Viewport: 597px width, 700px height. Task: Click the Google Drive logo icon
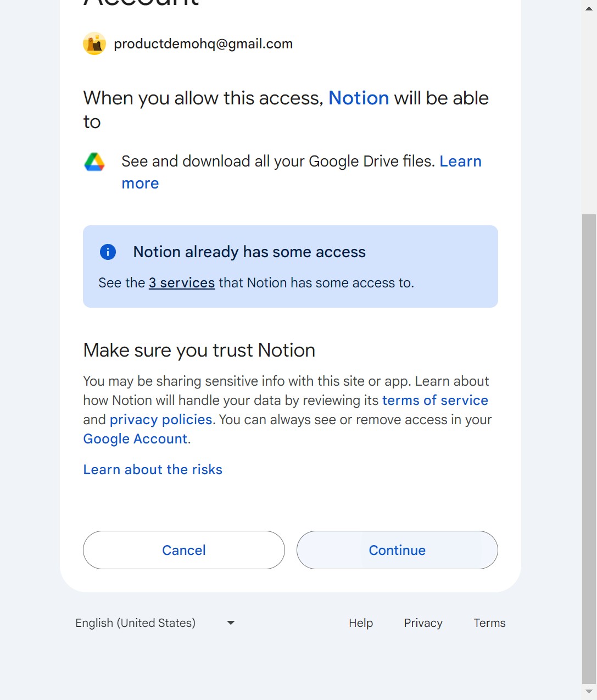tap(94, 162)
